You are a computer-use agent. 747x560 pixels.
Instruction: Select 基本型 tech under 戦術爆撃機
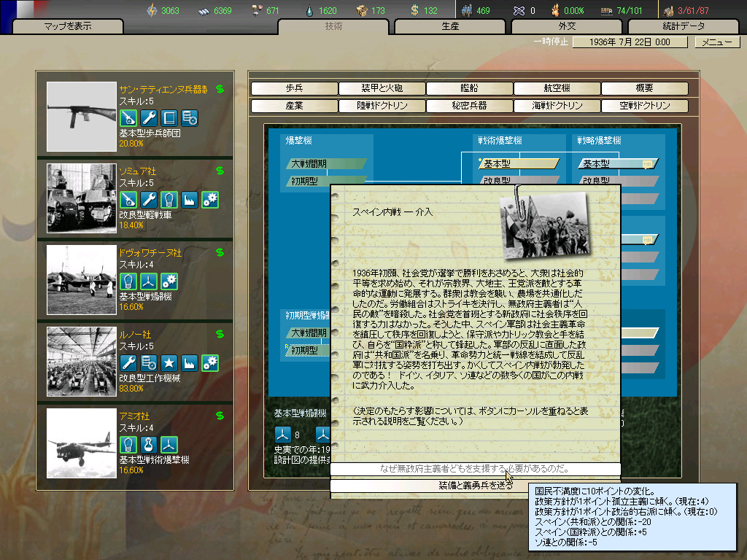point(519,164)
